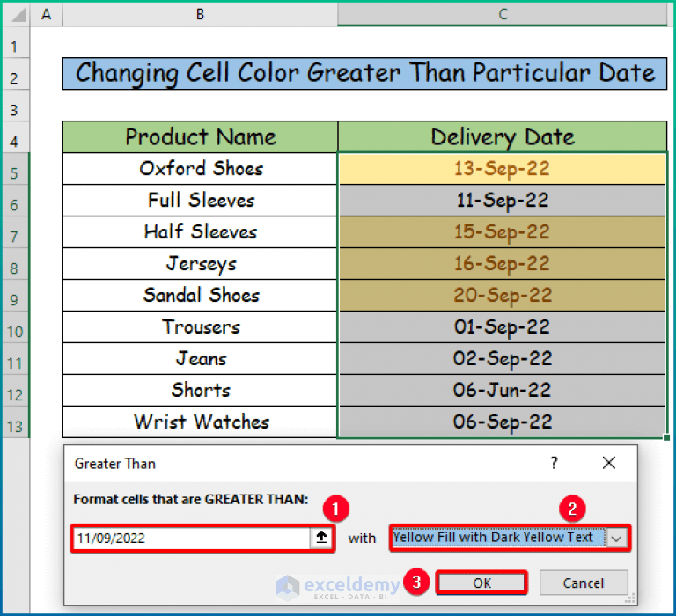The height and width of the screenshot is (616, 676).
Task: Click the Greater Than dialog title bar
Action: 350,464
